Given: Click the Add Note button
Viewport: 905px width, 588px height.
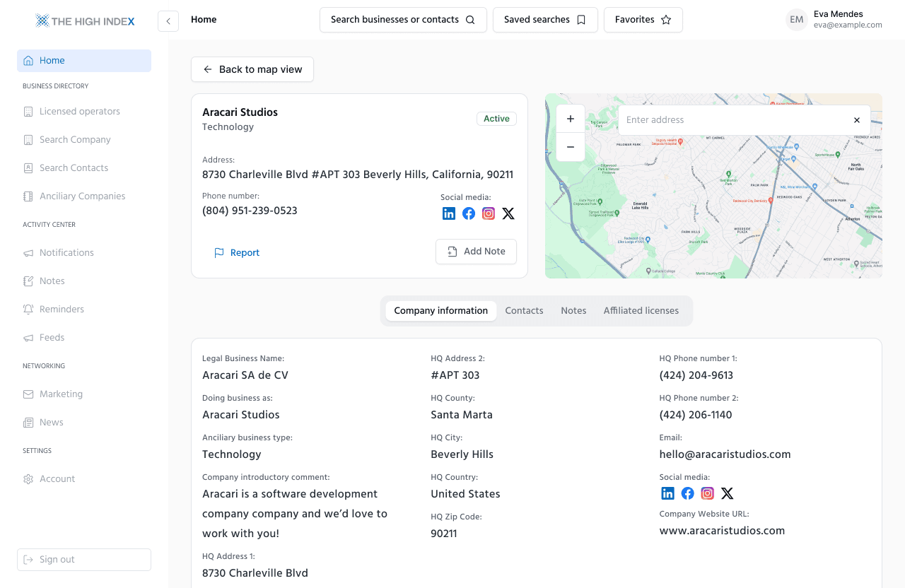Looking at the screenshot, I should (476, 252).
